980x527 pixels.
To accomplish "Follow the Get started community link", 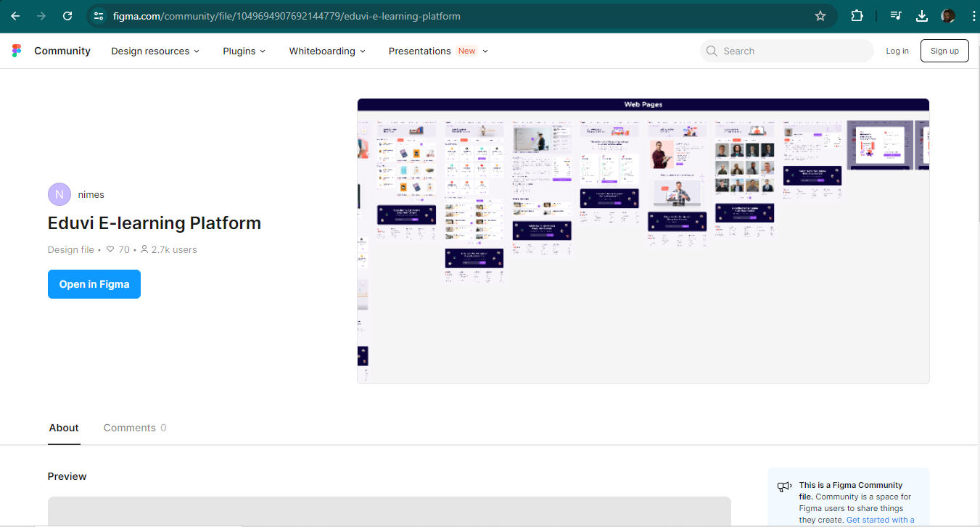I will tap(880, 519).
